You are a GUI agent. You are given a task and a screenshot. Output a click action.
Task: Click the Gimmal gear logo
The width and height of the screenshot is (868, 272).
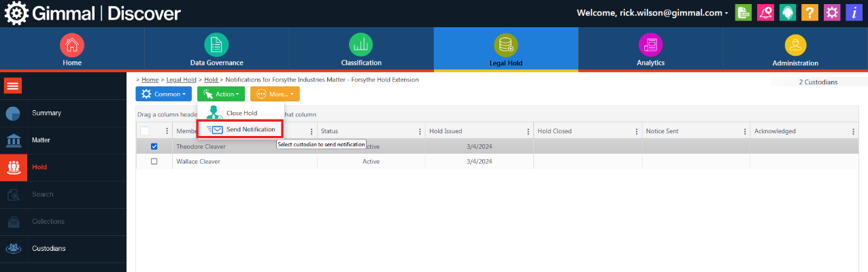coord(16,13)
